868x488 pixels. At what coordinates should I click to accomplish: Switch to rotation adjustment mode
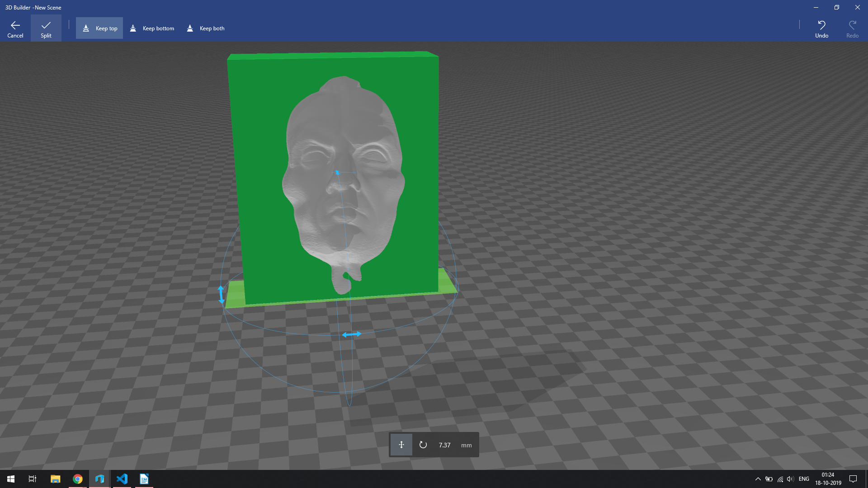point(423,445)
